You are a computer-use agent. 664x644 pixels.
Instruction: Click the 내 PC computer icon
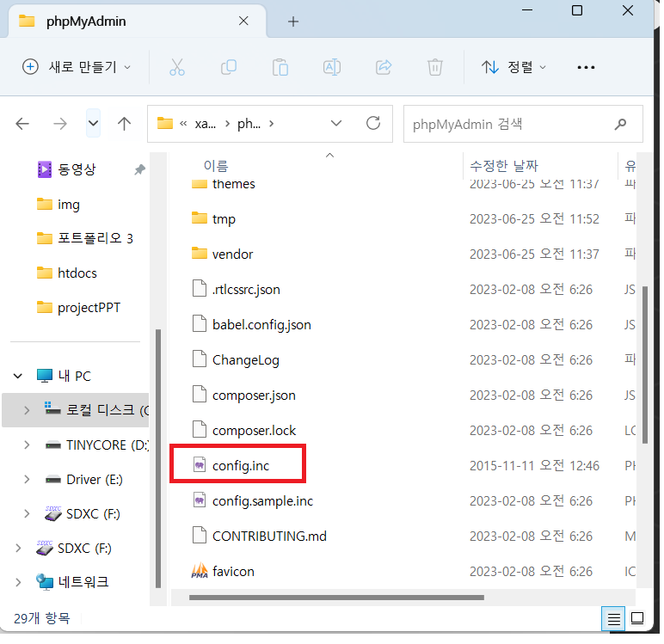(x=45, y=376)
